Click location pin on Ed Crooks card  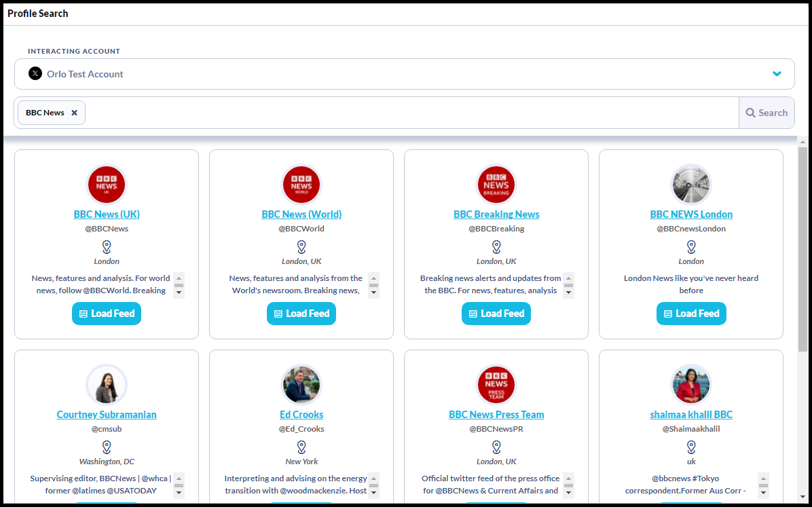point(301,447)
